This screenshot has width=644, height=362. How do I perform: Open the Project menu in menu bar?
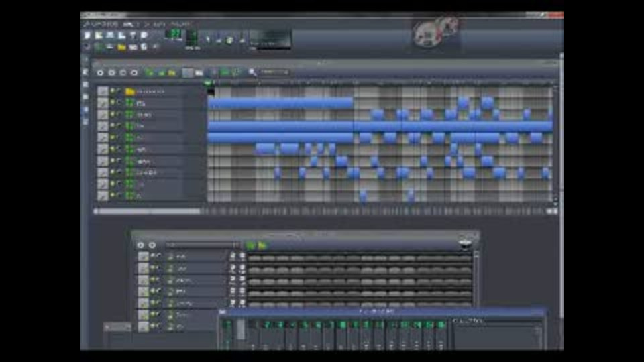coord(101,24)
